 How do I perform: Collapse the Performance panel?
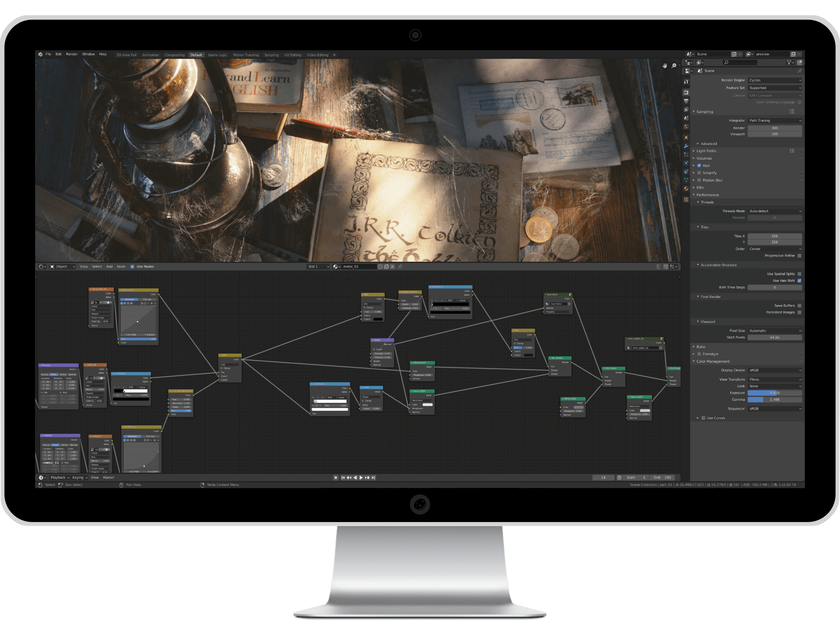click(707, 195)
